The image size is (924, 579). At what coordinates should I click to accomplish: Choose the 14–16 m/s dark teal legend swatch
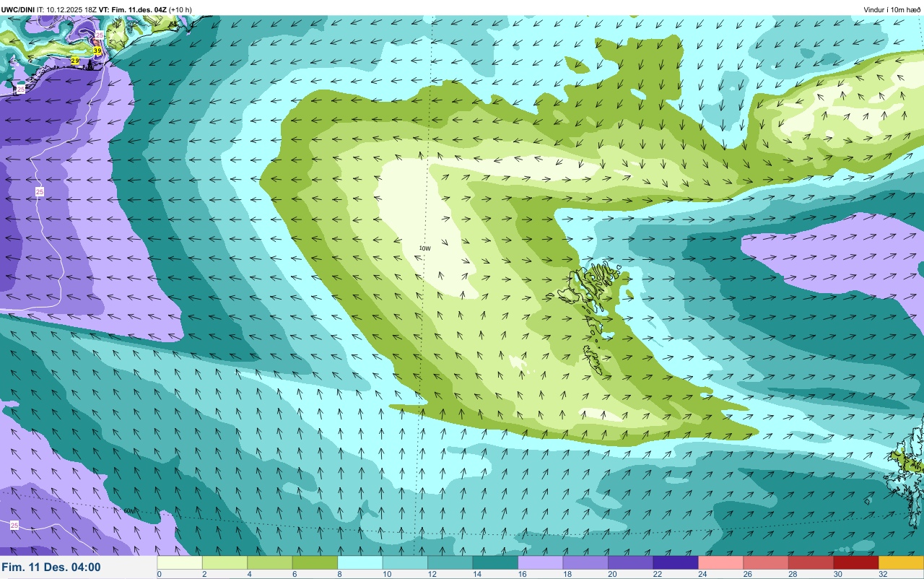point(495,562)
